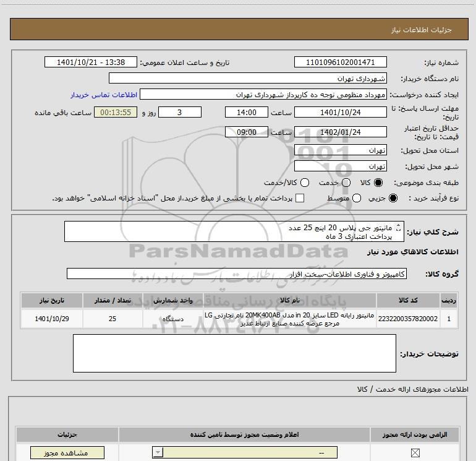Click the 'اطلاعات مجوزهای ارائه خدمت / کالا' heading
Screen dimensions: 476x461
pyautogui.click(x=412, y=389)
